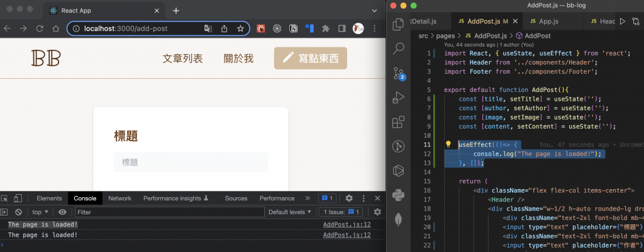Image resolution: width=644 pixels, height=252 pixels.
Task: Switch to the Network tab in DevTools
Action: pos(120,198)
